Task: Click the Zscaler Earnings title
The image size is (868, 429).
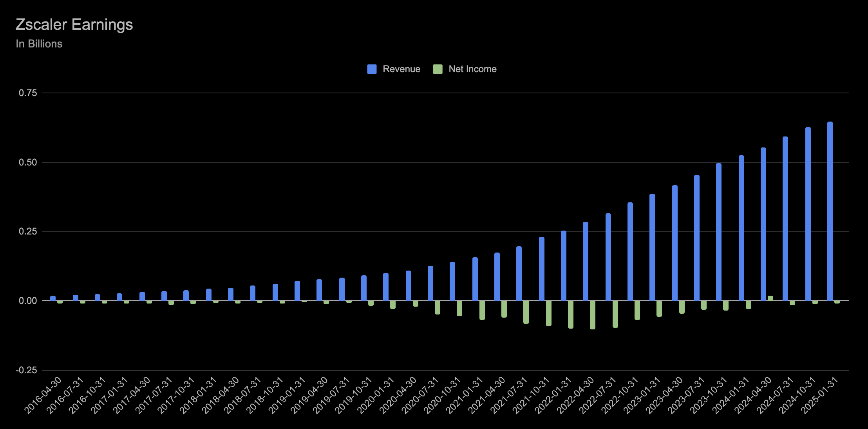Action: tap(74, 24)
